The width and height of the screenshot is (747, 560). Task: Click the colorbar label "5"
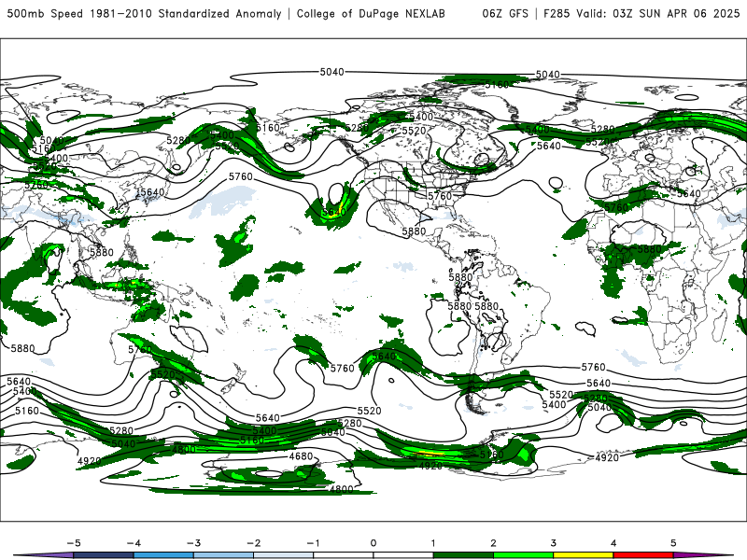coord(673,543)
